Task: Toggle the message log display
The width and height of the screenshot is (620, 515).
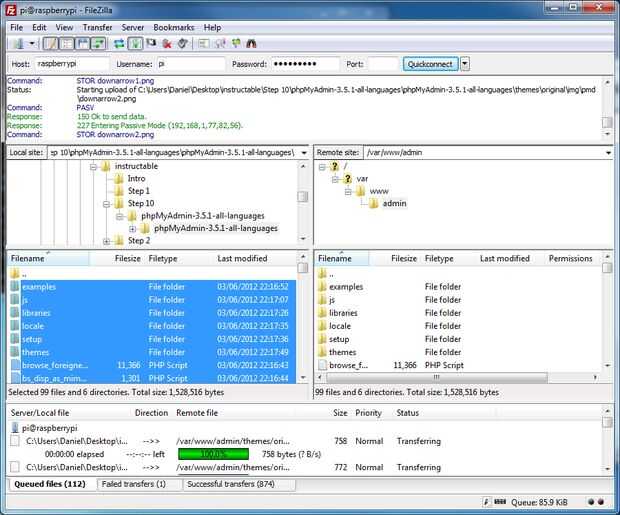Action: [x=50, y=44]
